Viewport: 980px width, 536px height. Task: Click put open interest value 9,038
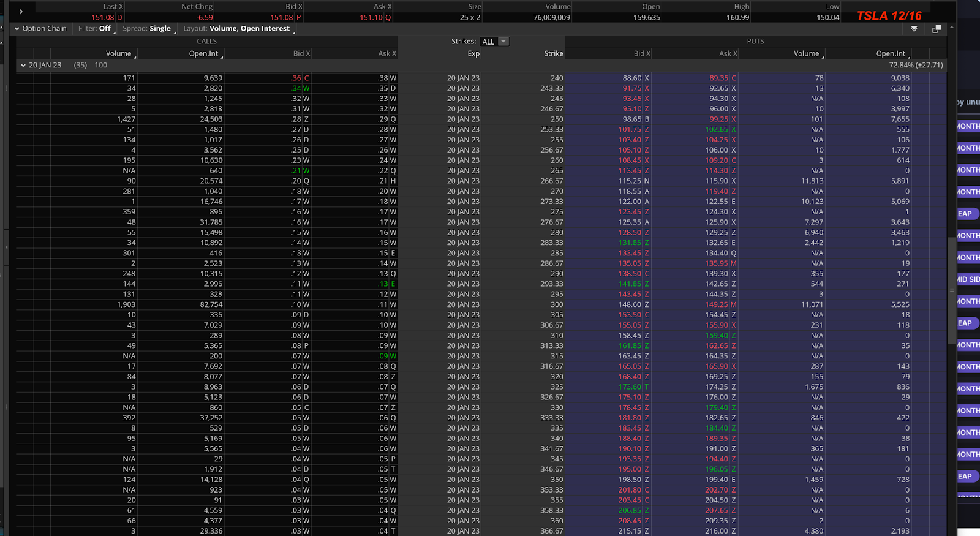pos(900,78)
